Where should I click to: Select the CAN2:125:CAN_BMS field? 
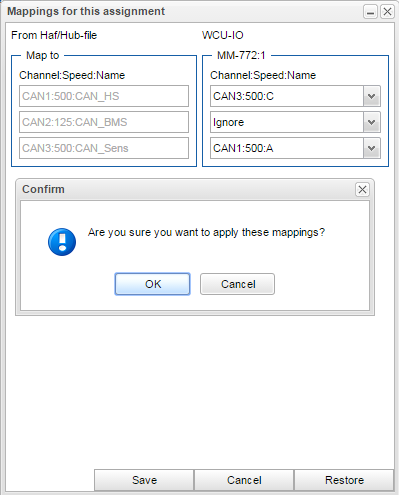(104, 122)
